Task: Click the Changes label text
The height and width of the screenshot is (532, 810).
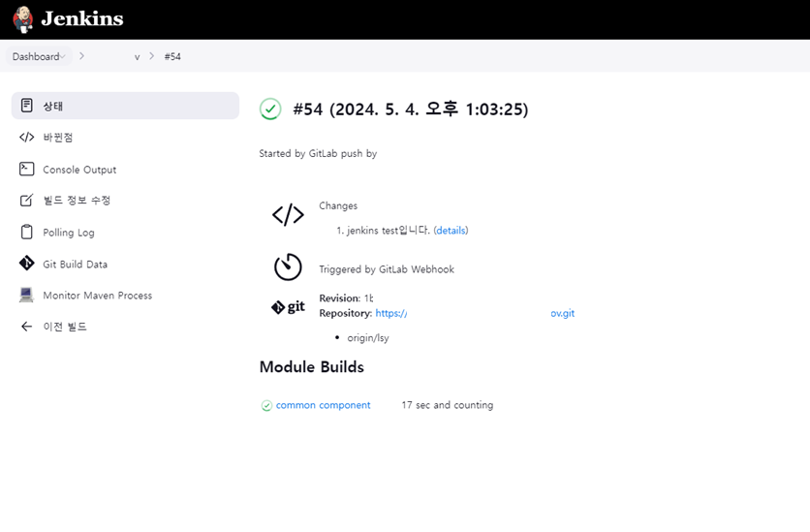Action: tap(338, 205)
